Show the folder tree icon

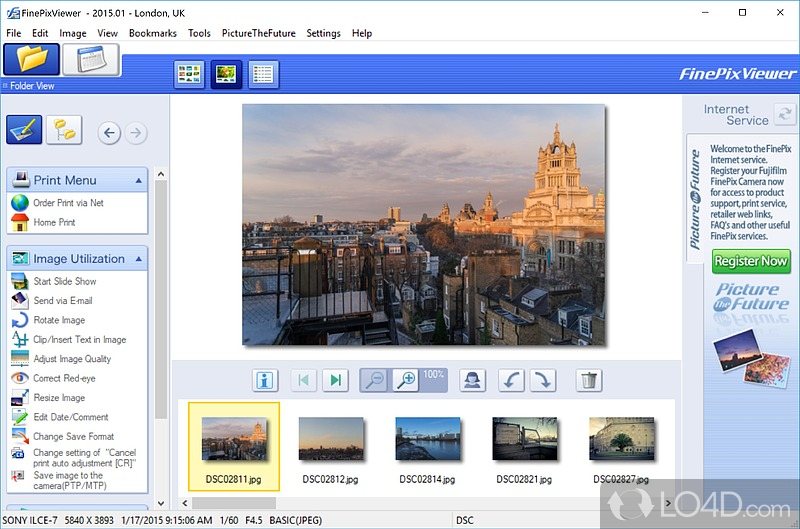click(64, 130)
